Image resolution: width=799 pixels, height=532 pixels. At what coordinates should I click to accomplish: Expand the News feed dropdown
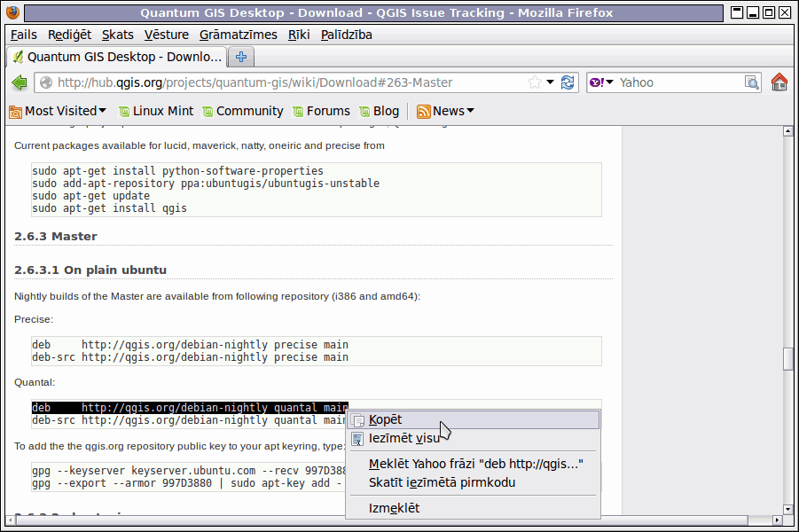[x=470, y=111]
